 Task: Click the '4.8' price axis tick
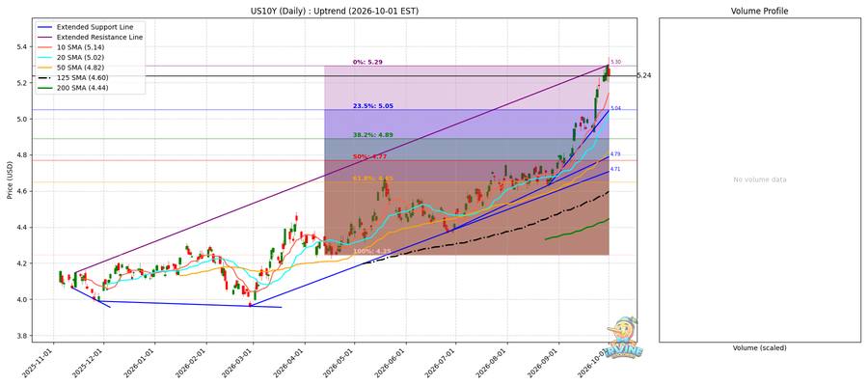click(x=22, y=155)
